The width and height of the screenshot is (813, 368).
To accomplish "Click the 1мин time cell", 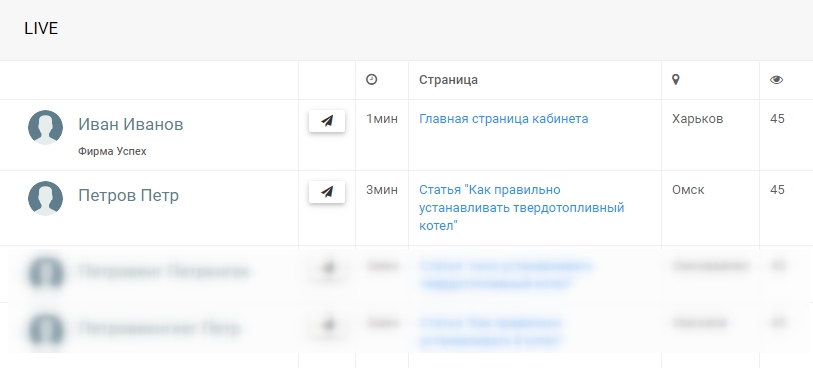I will coord(382,119).
